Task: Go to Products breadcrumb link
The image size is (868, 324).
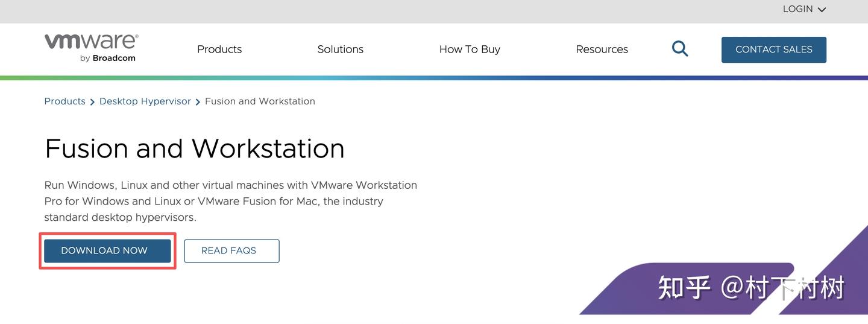Action: point(65,101)
